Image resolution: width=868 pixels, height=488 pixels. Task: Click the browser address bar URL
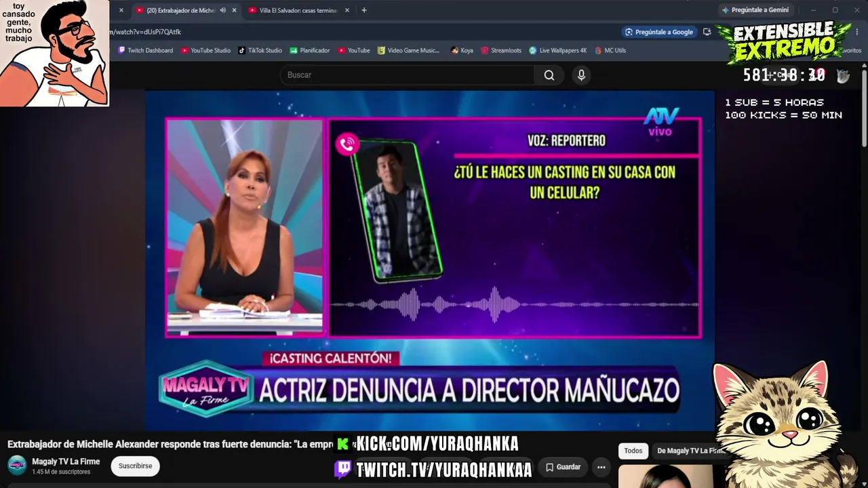(x=146, y=32)
